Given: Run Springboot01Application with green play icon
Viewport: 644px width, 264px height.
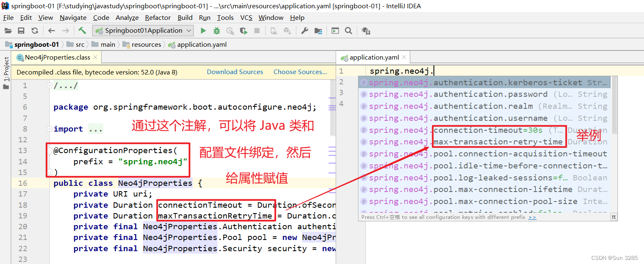Looking at the screenshot, I should [x=203, y=31].
